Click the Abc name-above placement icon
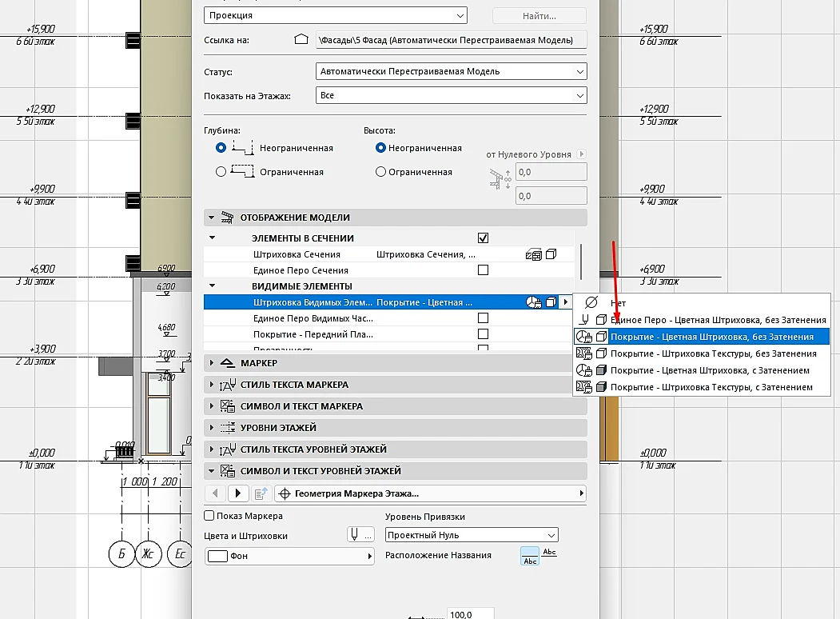 (550, 553)
